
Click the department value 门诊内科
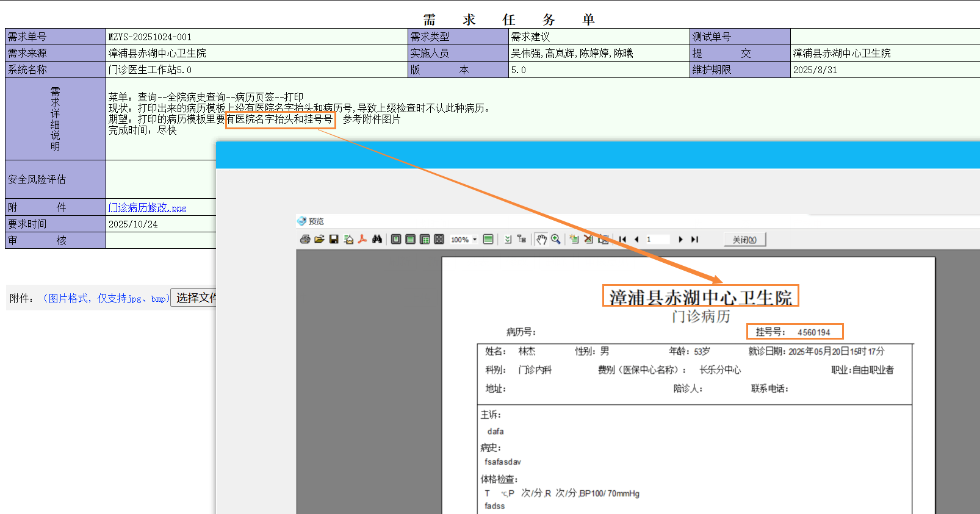[x=535, y=370]
